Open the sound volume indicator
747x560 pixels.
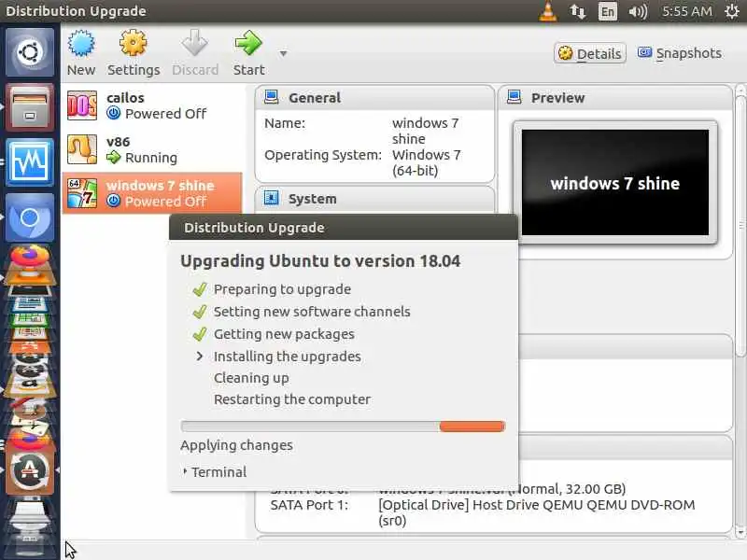(638, 11)
